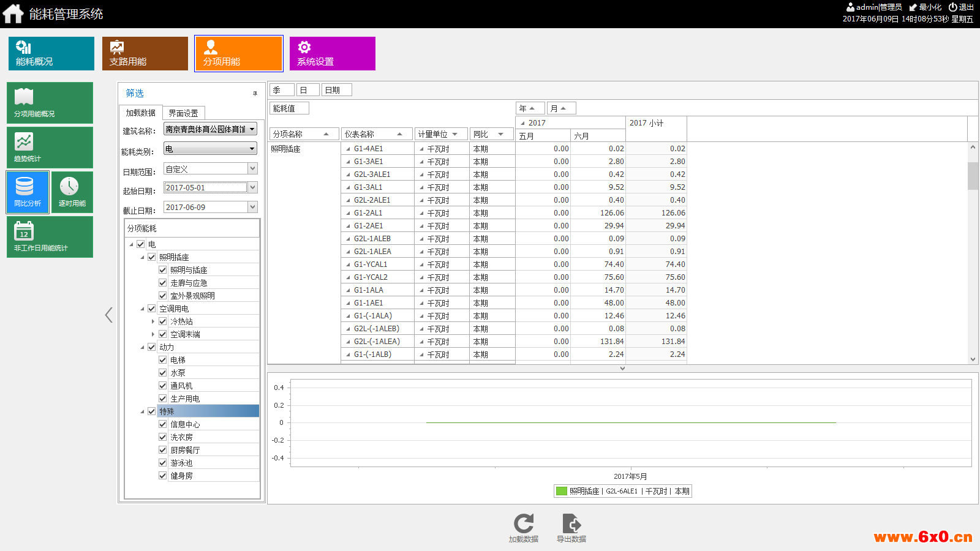This screenshot has width=980, height=551.
Task: Open the 系统设置 settings tile
Action: pyautogui.click(x=333, y=53)
